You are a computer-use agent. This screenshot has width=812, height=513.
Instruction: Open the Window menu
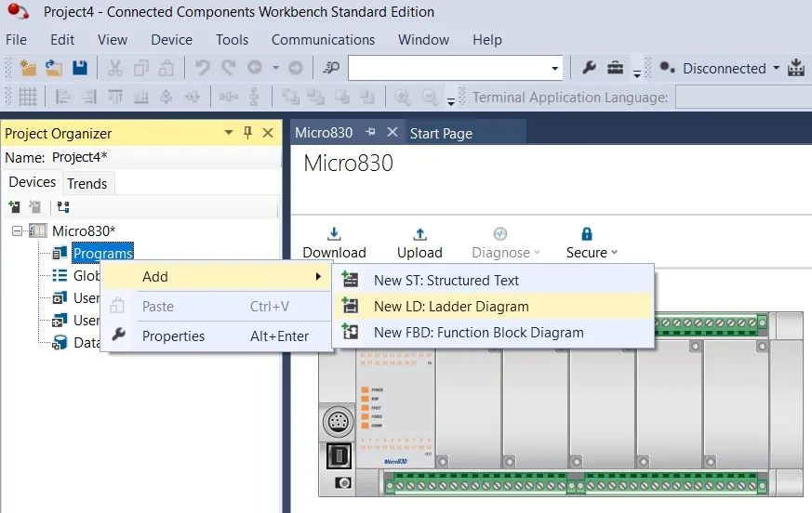point(423,40)
